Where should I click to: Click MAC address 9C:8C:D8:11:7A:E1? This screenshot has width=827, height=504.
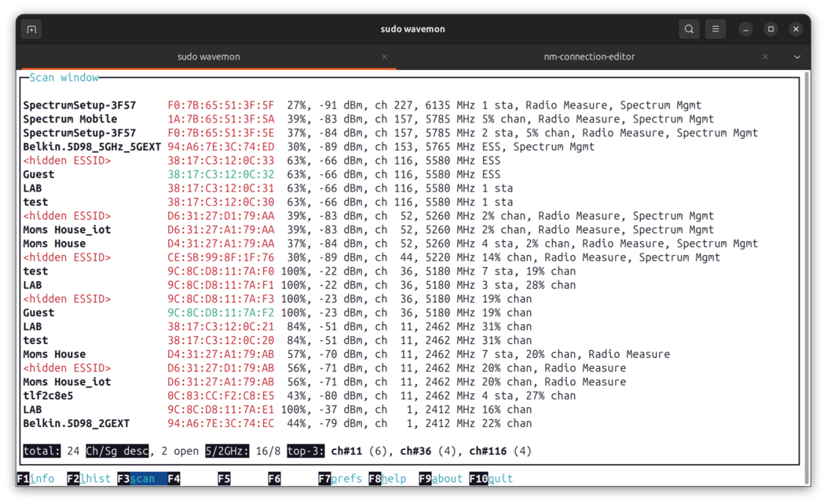tap(221, 410)
